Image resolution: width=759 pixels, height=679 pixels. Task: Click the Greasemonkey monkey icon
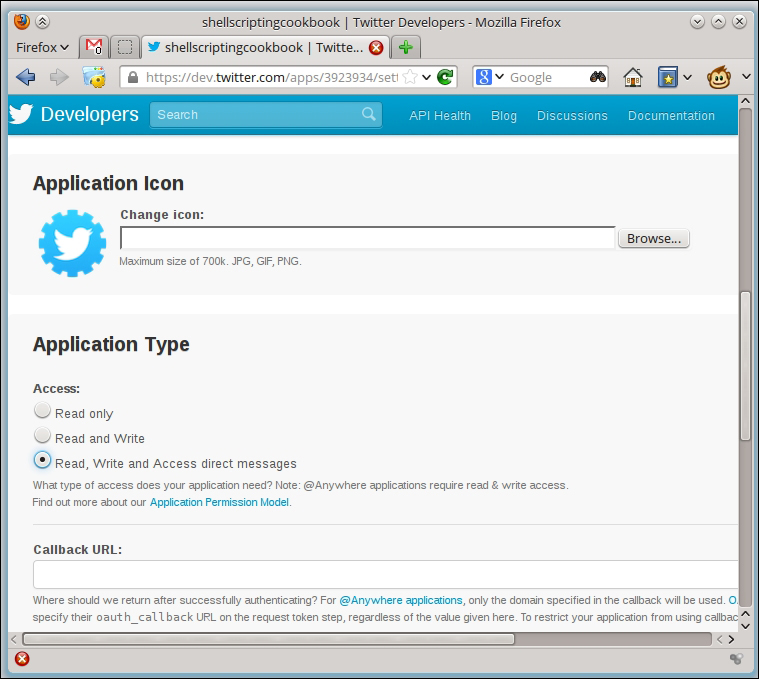[719, 77]
